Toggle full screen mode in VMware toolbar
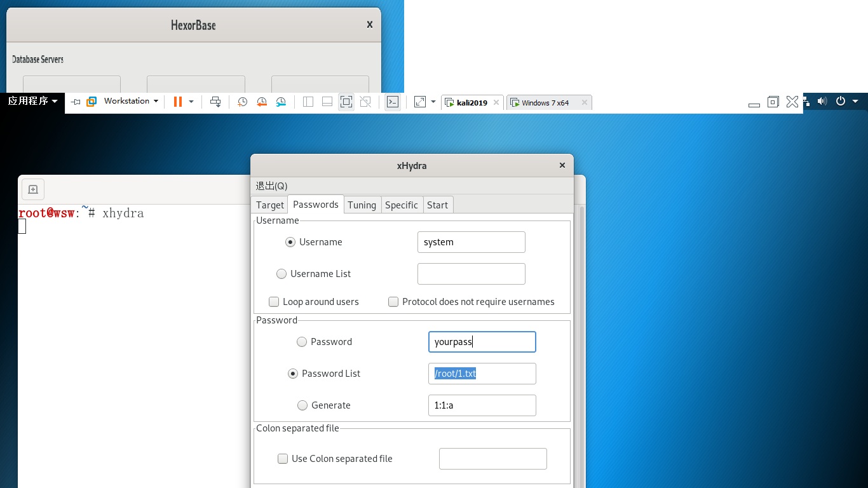The image size is (868, 488). tap(346, 102)
